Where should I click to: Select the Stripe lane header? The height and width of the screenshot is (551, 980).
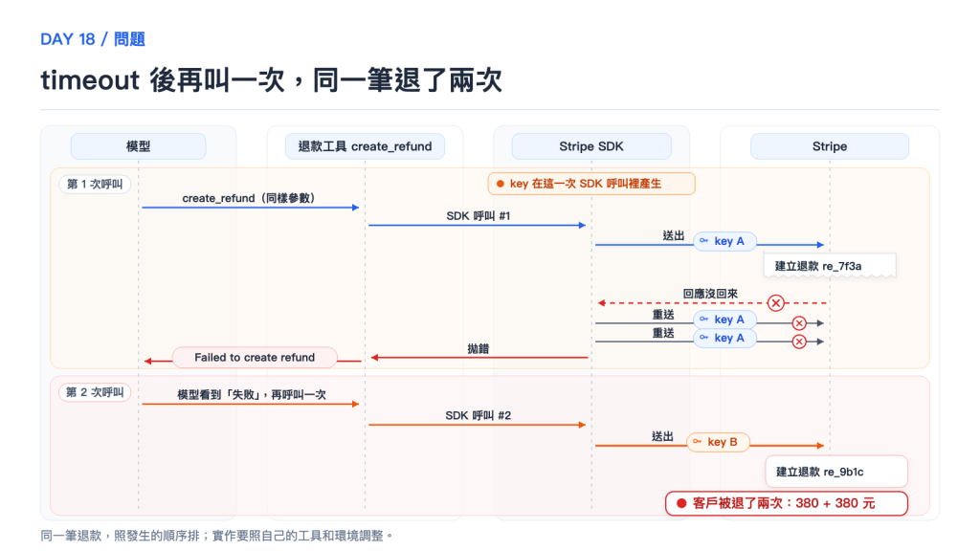click(x=830, y=146)
